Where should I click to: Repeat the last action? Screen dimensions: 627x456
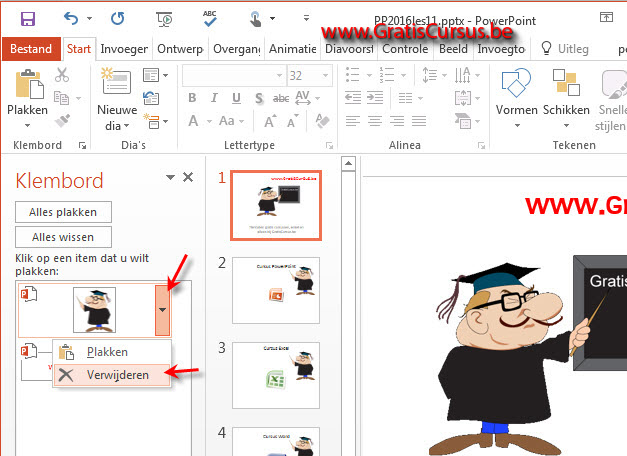point(118,18)
